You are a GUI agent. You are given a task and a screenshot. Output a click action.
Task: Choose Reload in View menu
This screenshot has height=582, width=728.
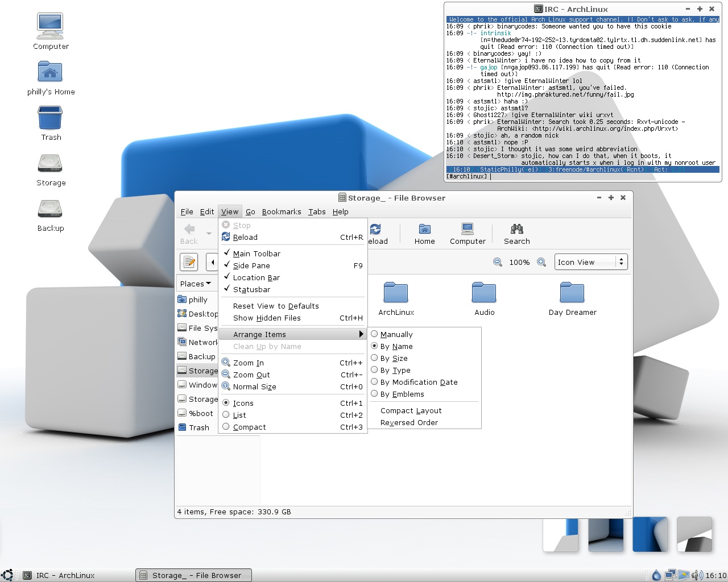[x=293, y=237]
